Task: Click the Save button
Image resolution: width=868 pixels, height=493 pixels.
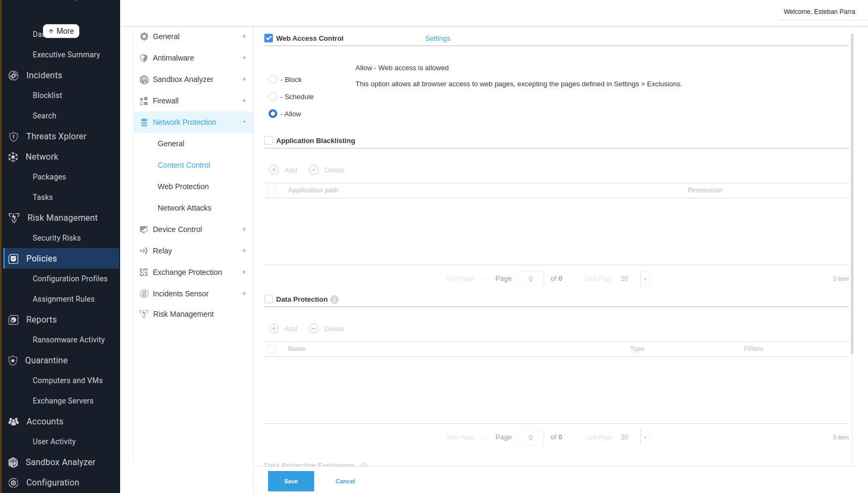Action: pyautogui.click(x=291, y=481)
